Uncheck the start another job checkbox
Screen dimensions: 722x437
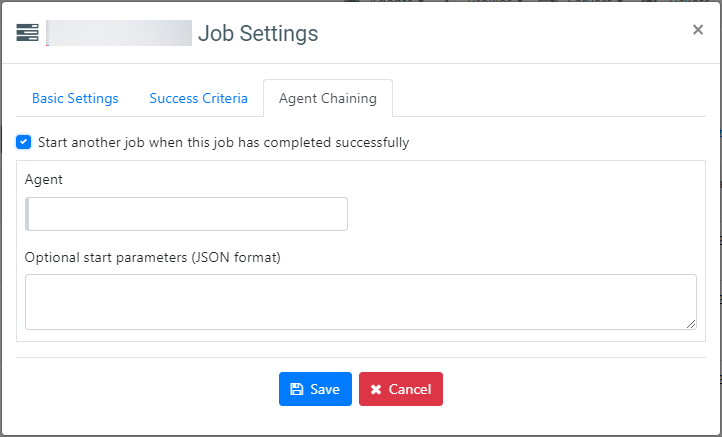[x=23, y=142]
